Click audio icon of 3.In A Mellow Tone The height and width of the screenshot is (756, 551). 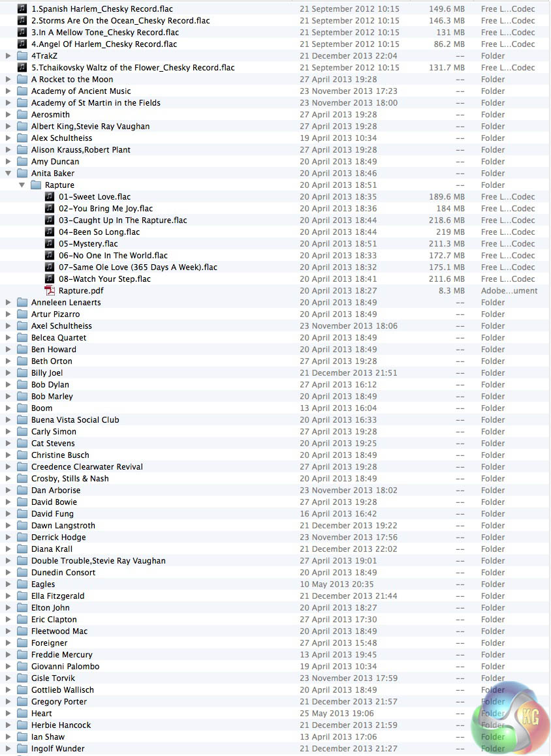22,33
